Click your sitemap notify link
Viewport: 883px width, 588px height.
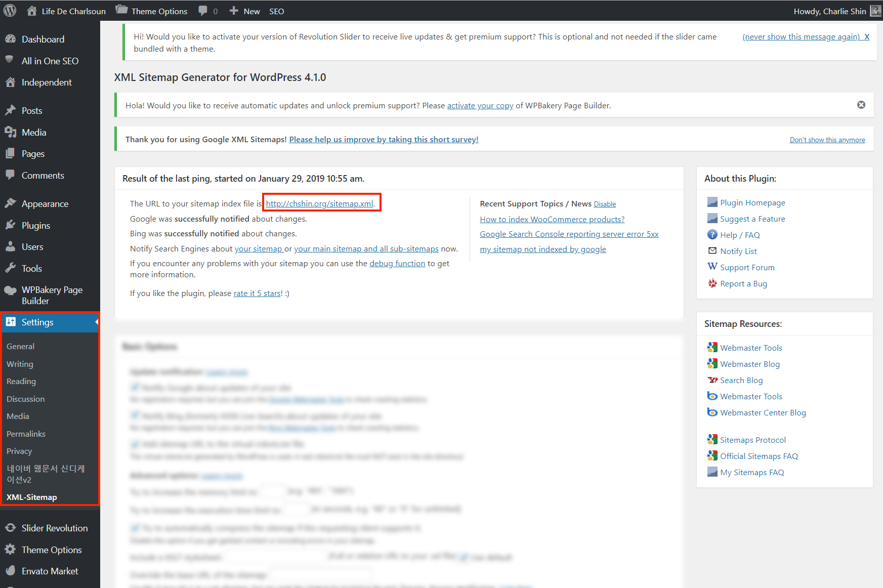click(259, 248)
